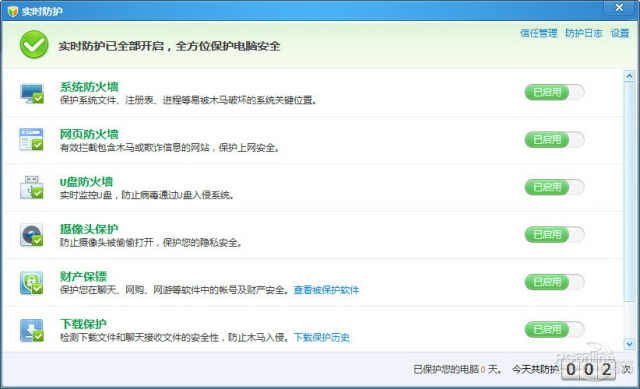Open 设置 link at top right
Image resolution: width=640 pixels, height=389 pixels.
click(x=620, y=33)
